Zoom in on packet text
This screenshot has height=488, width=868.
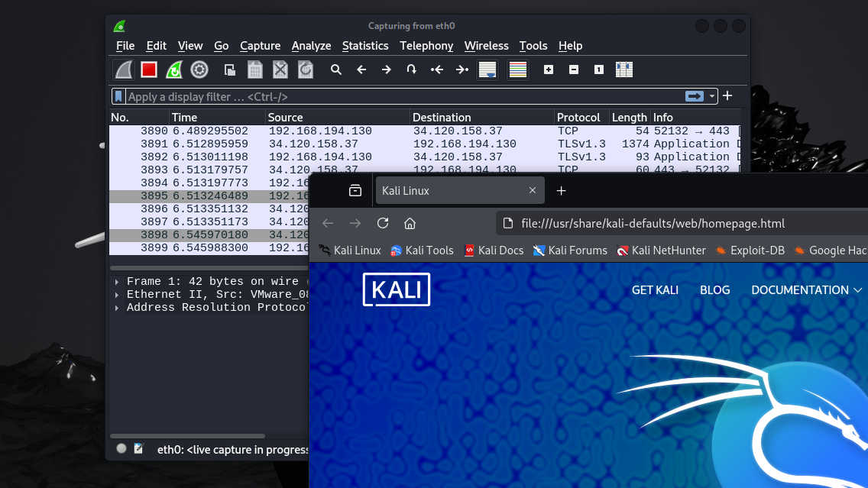click(549, 69)
